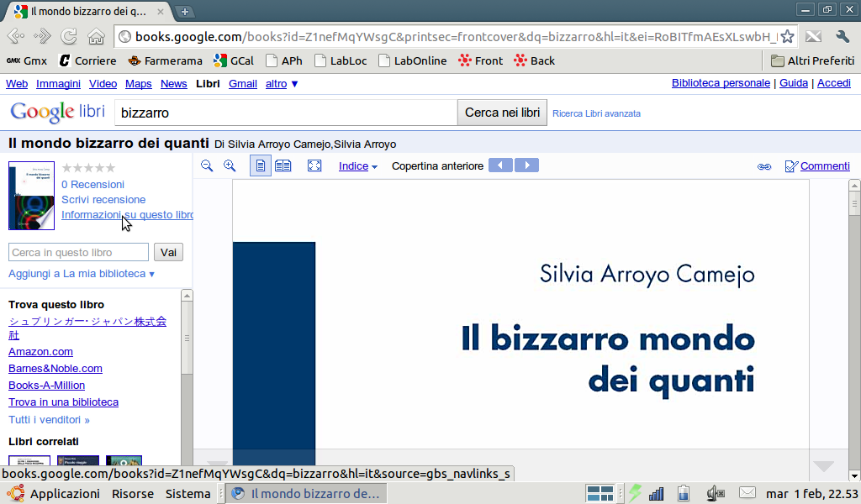
Task: Open the Farmerama bookmark
Action: [x=165, y=60]
